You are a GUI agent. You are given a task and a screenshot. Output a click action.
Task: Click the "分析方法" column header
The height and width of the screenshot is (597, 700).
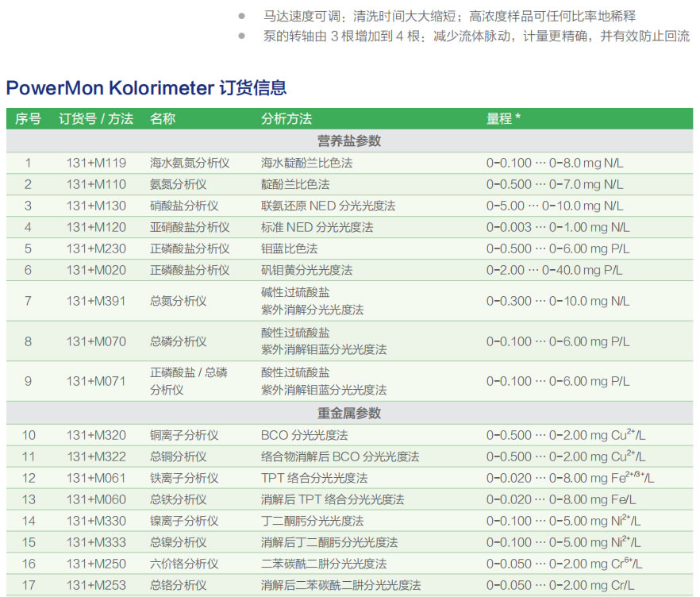pos(287,119)
